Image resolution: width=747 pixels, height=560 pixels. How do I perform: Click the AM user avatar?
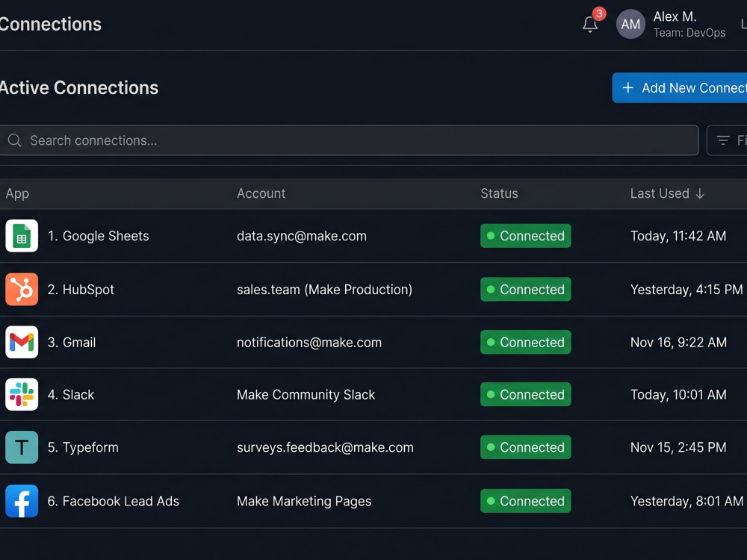[x=630, y=24]
